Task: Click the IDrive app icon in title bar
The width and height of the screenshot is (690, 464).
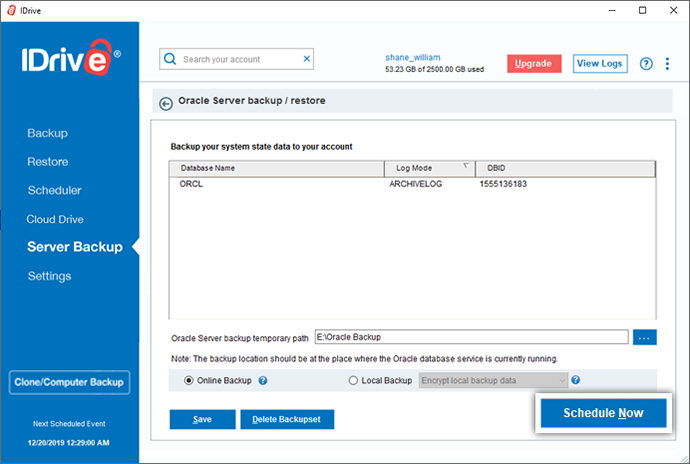Action: pyautogui.click(x=11, y=10)
